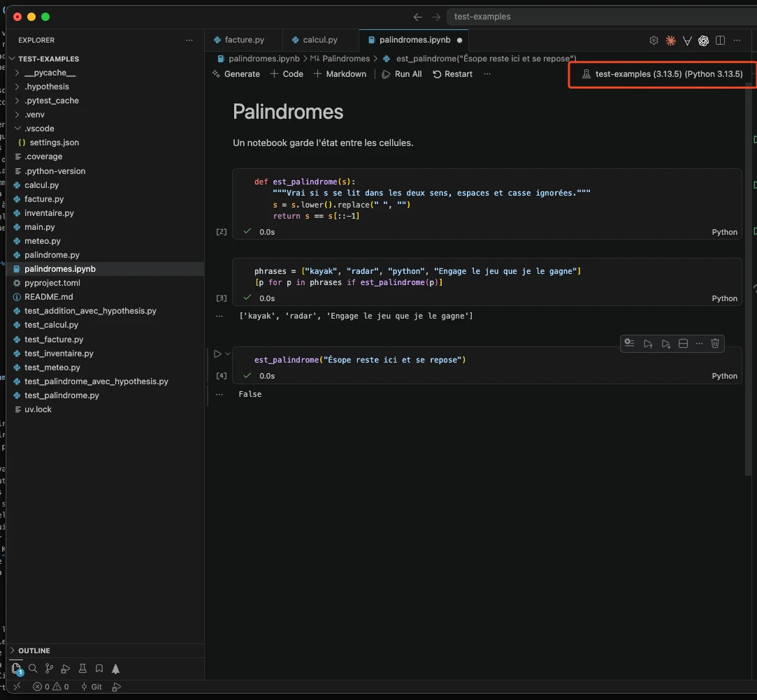Switch to the facture.py tab
Viewport: 757px width, 700px height.
point(244,40)
